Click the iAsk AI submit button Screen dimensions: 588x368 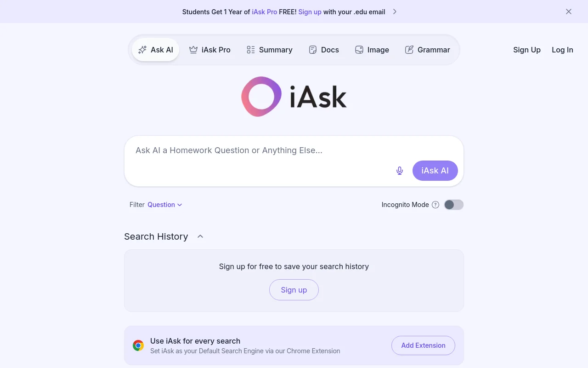click(435, 170)
